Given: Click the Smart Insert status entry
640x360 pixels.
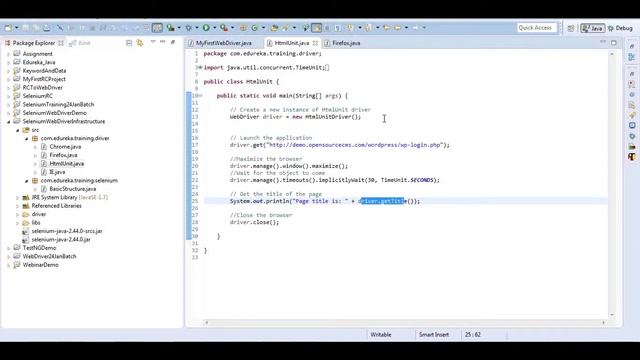Looking at the screenshot, I should (434, 335).
